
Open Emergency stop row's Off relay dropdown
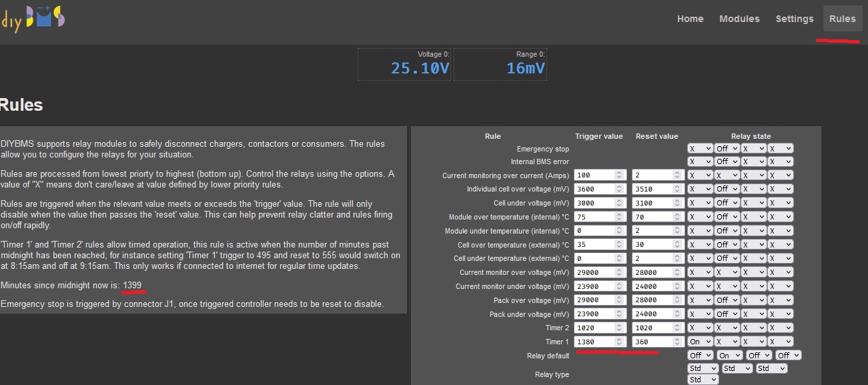(727, 148)
